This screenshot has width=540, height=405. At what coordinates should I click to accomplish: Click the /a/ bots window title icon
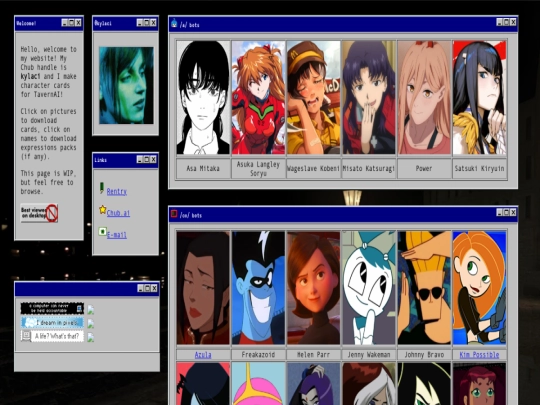(174, 23)
